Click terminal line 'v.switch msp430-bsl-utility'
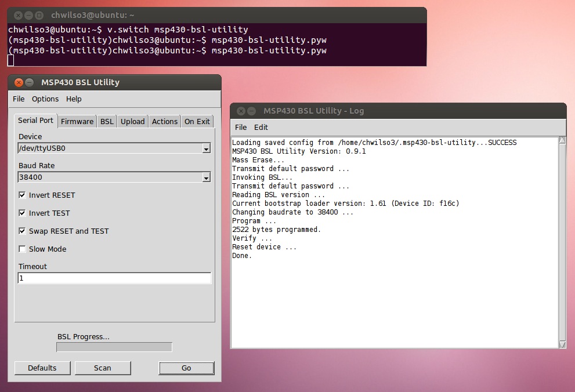Screen dimensions: 575x392 [x=178, y=30]
